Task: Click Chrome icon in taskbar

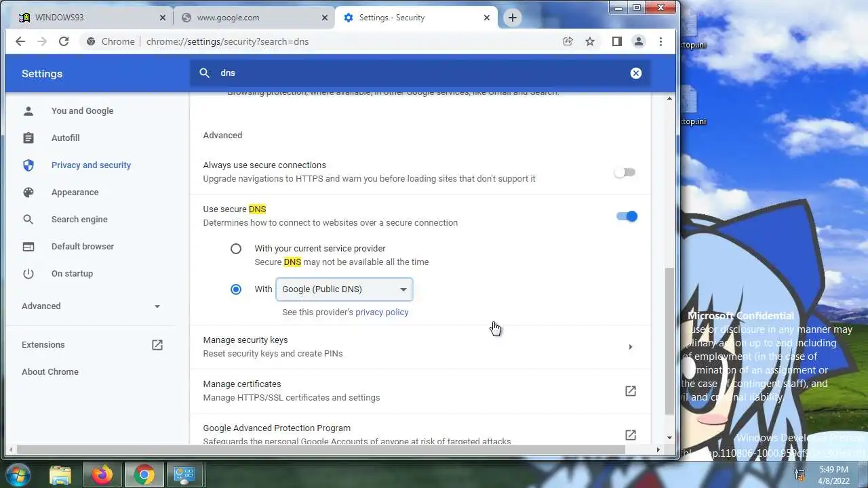Action: [x=144, y=474]
